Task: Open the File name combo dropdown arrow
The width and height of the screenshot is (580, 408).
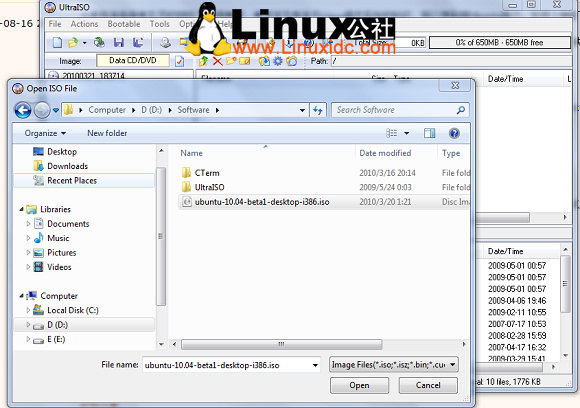Action: (315, 365)
